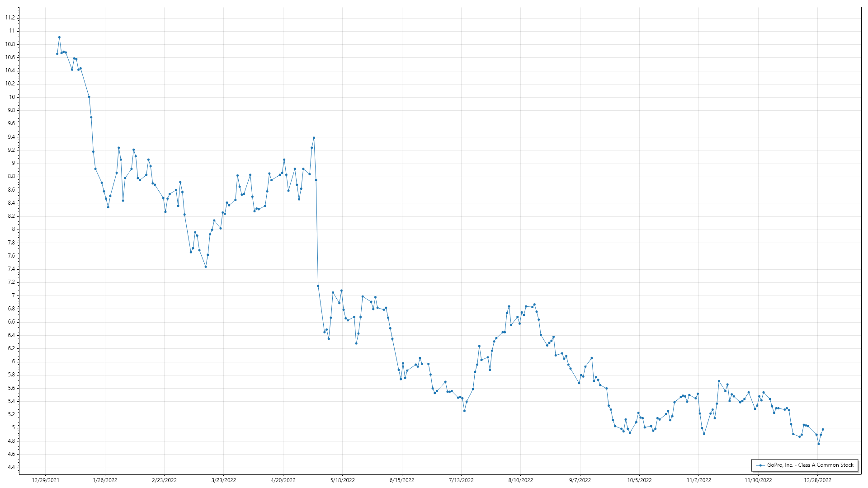Click the lowest data point near 4.76
This screenshot has width=868, height=488.
(818, 444)
